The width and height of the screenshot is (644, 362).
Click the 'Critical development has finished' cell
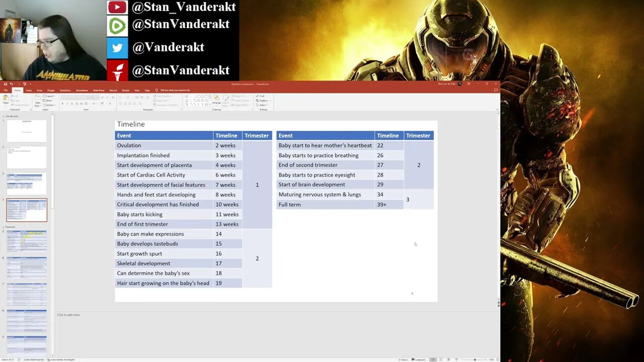coord(164,205)
